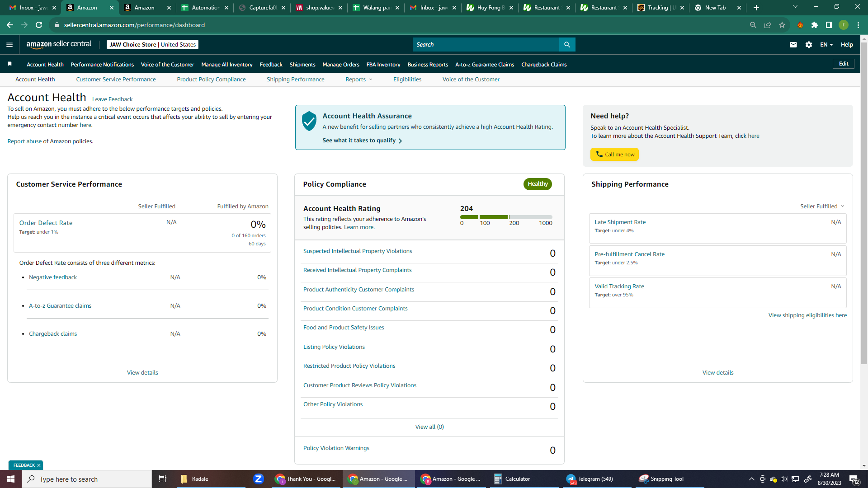Expand See what it takes to qualify
This screenshot has height=488, width=868.
coord(362,141)
